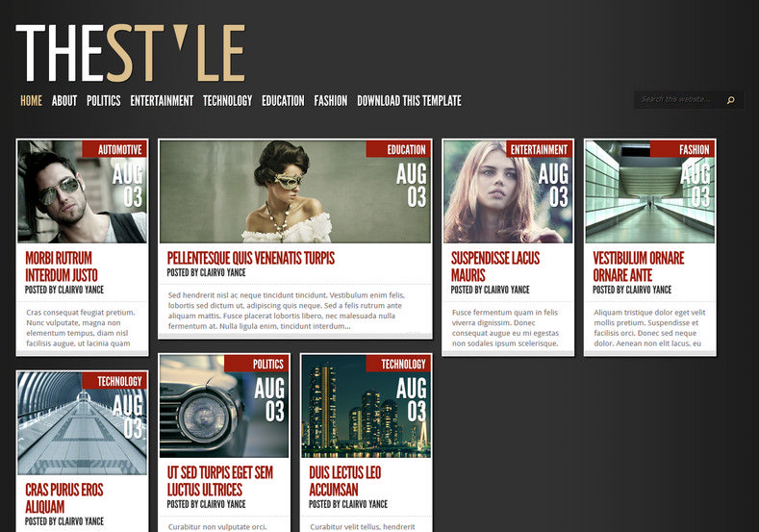Click the Fashion category tag on card
The height and width of the screenshot is (532, 759).
pyautogui.click(x=682, y=149)
